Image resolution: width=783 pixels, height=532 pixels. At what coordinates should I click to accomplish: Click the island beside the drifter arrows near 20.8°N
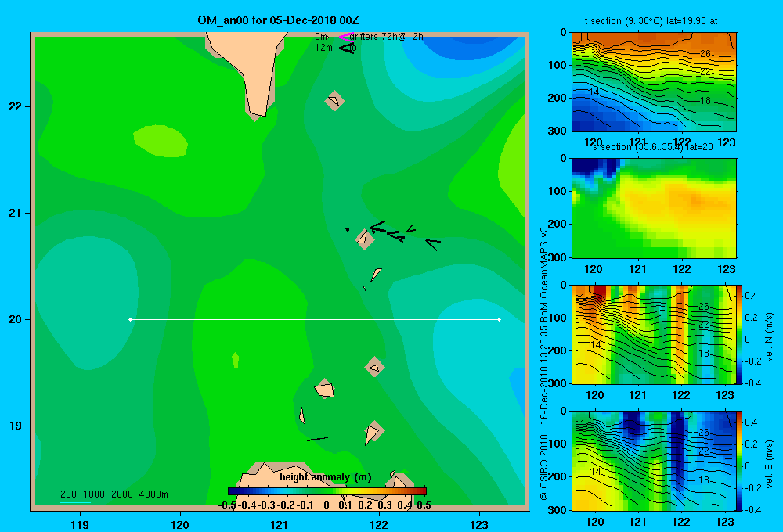tap(365, 239)
